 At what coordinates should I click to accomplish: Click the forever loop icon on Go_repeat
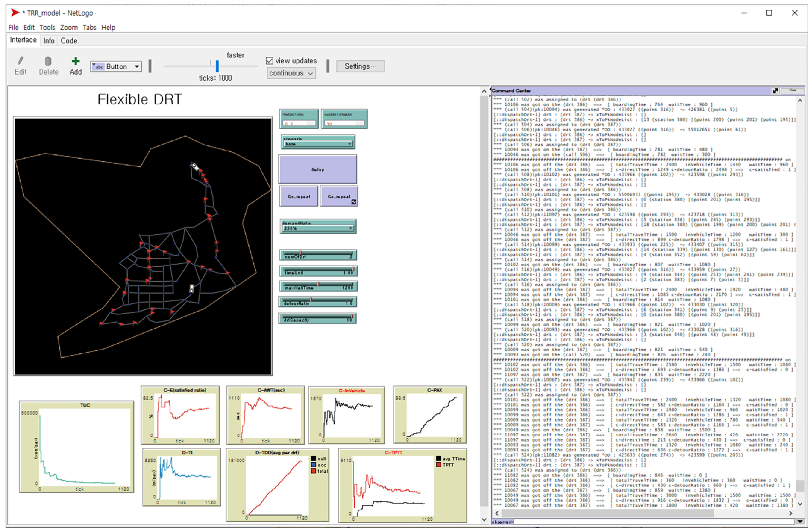click(x=354, y=202)
